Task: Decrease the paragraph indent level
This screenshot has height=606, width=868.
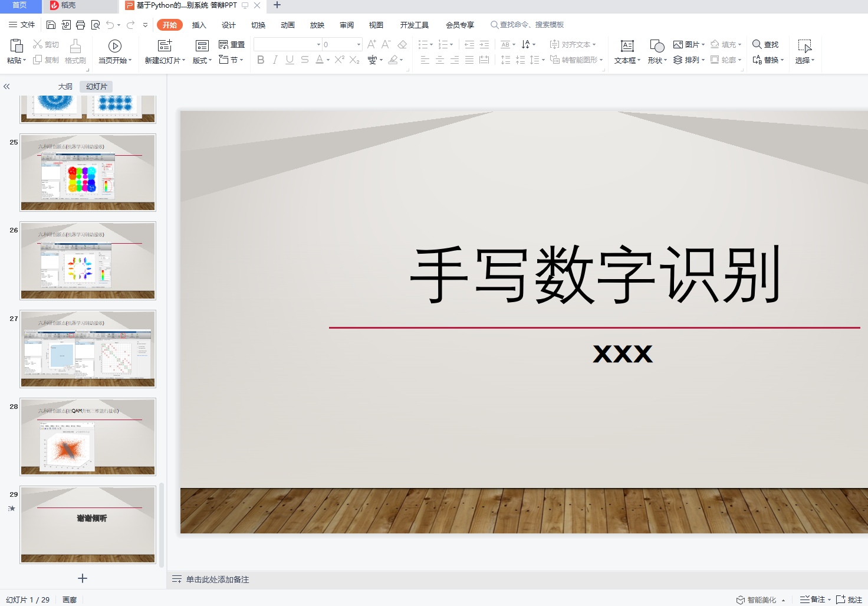Action: (469, 44)
